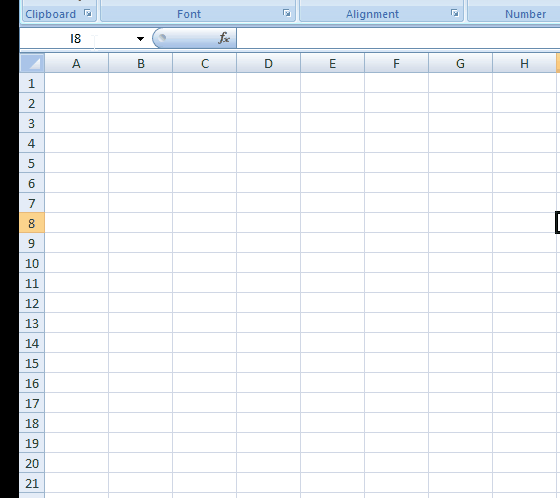Click cell C13
Screen dimensions: 560x498
pyautogui.click(x=205, y=323)
